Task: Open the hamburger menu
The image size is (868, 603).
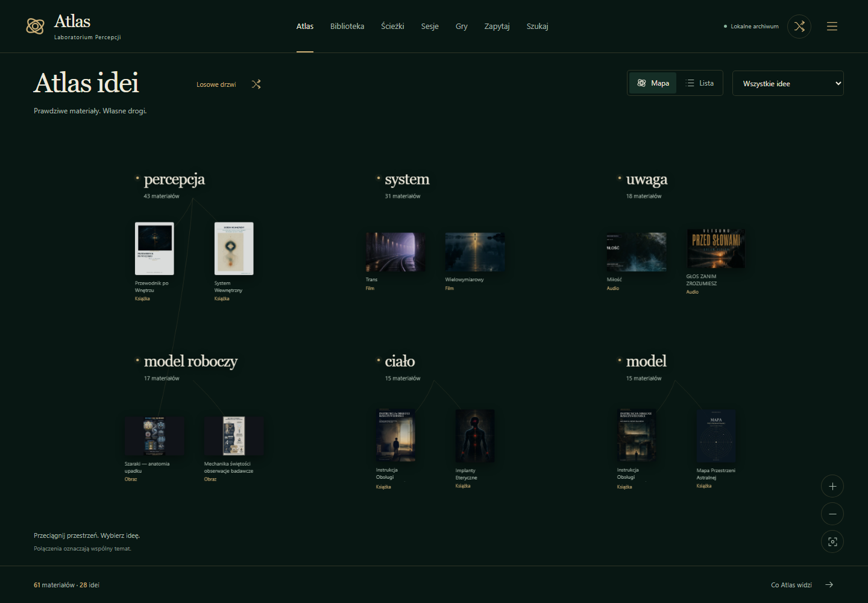Action: click(x=832, y=27)
